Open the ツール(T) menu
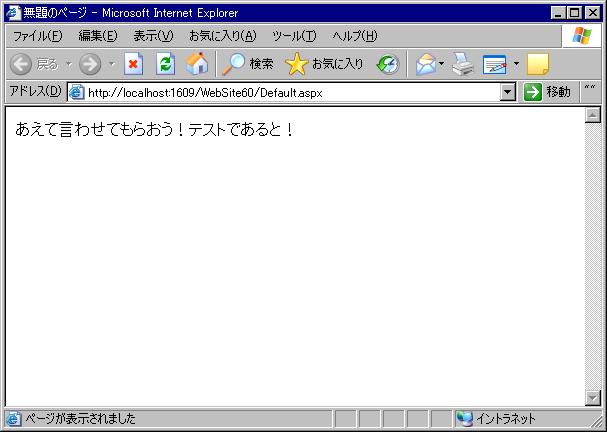This screenshot has width=607, height=432. point(294,36)
